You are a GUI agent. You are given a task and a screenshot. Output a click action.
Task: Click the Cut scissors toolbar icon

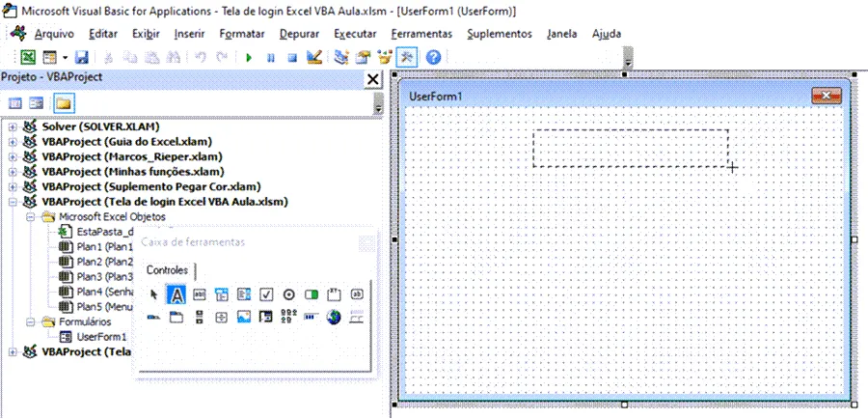(x=109, y=57)
